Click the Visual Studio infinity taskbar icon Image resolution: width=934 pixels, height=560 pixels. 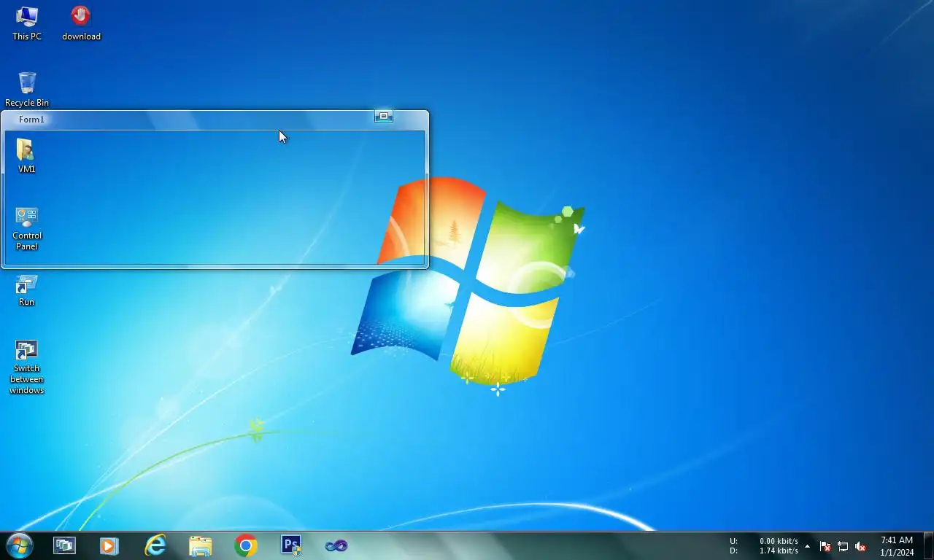(x=336, y=545)
